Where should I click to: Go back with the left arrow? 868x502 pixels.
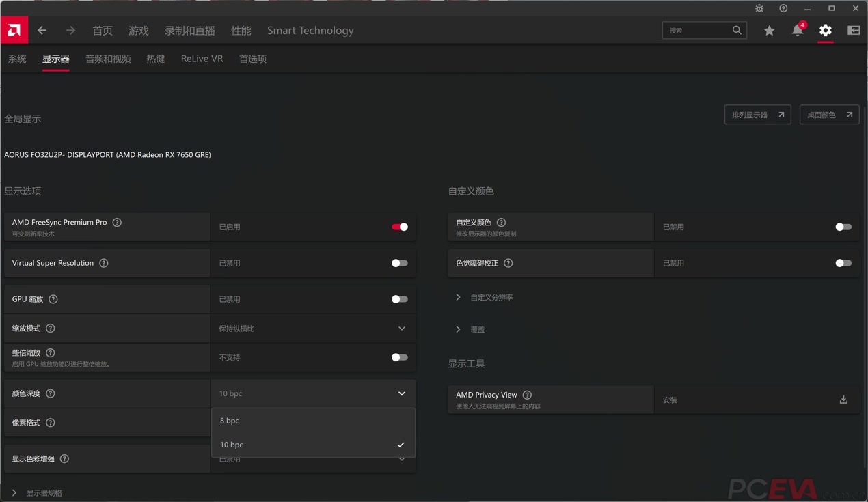[42, 30]
